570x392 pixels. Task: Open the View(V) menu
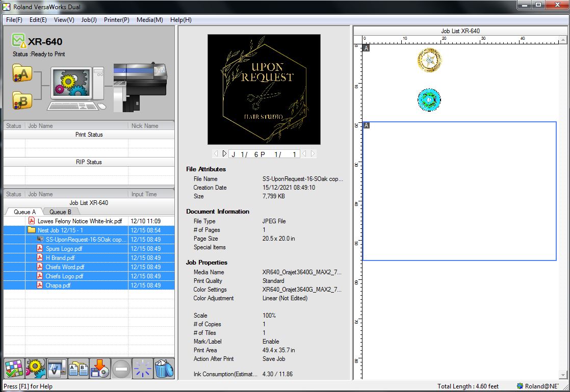[x=64, y=19]
